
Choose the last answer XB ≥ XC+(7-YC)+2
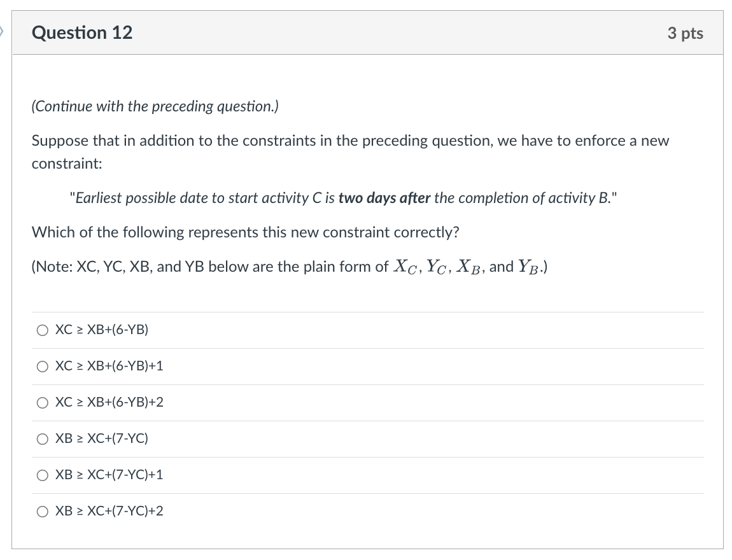[43, 510]
